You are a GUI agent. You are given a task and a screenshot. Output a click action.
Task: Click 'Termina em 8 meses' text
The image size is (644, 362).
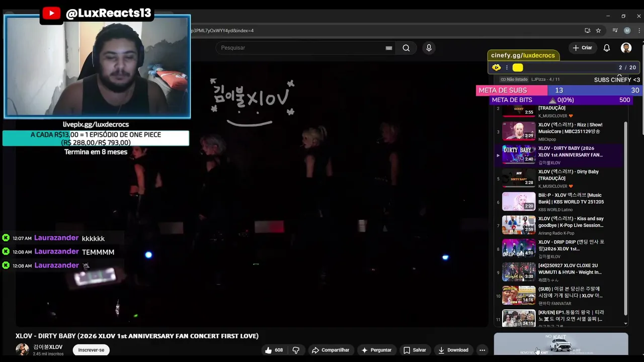click(x=96, y=152)
